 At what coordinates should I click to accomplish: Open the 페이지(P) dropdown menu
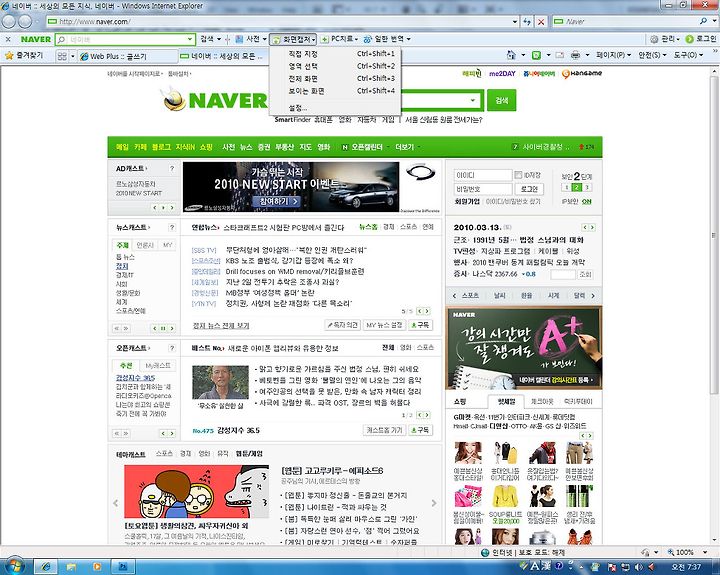pyautogui.click(x=613, y=56)
